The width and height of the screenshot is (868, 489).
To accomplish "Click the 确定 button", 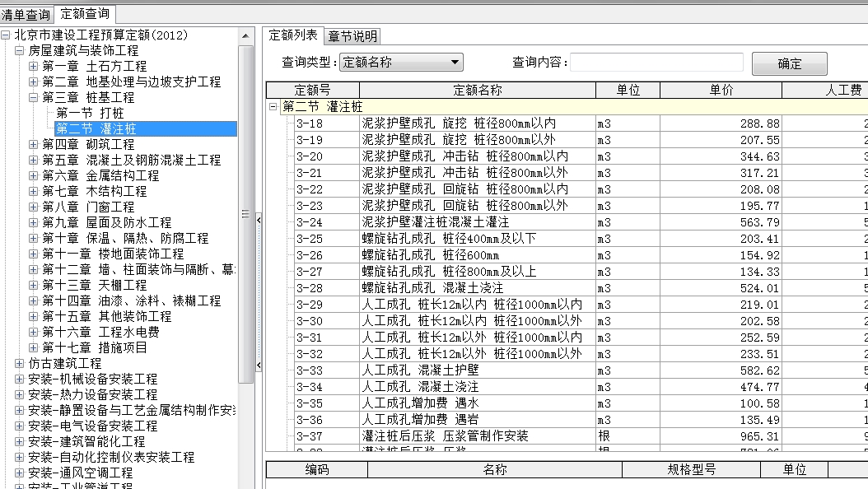I will [x=790, y=63].
